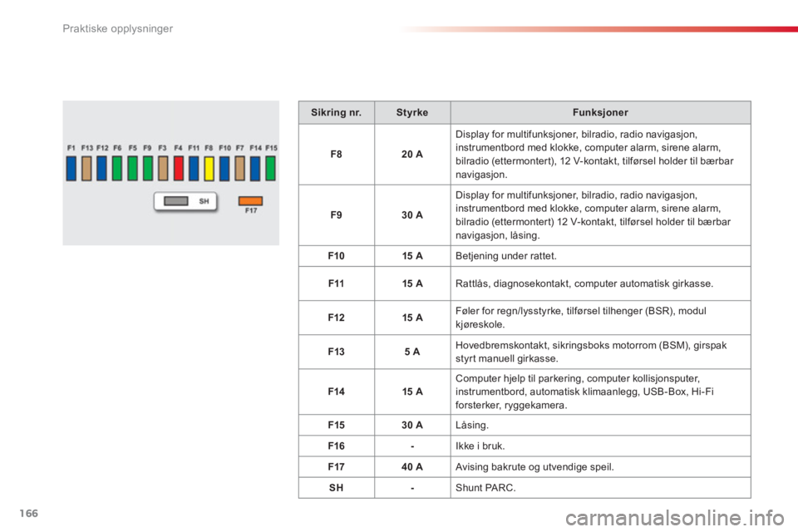The width and height of the screenshot is (798, 532).
Task: Click the gray SH shunt block
Action: [x=175, y=201]
